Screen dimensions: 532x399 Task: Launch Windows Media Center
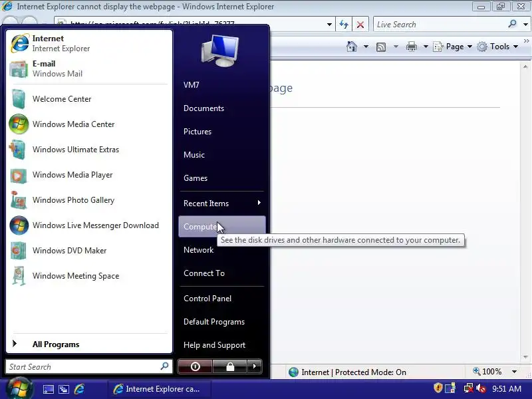pos(89,124)
